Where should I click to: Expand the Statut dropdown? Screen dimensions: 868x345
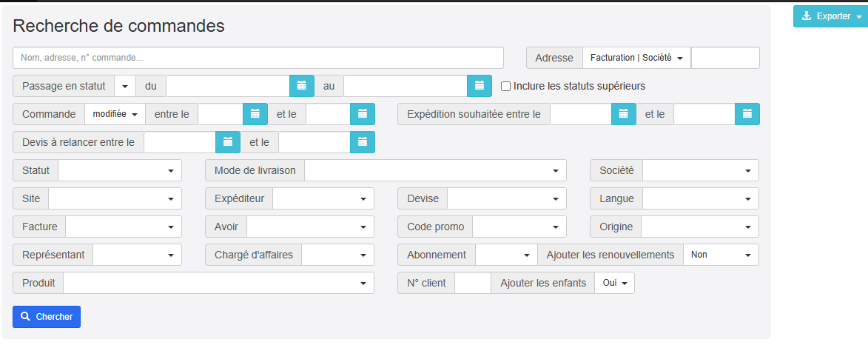click(120, 170)
